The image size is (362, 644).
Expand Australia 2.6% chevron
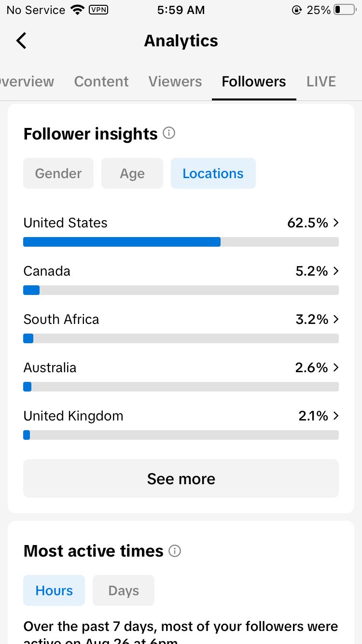point(336,367)
